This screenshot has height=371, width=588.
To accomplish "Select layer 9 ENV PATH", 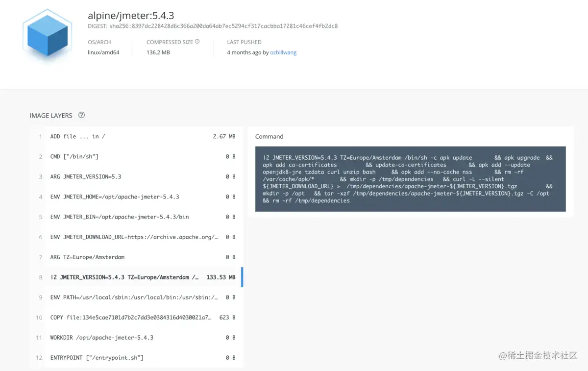I will point(136,297).
